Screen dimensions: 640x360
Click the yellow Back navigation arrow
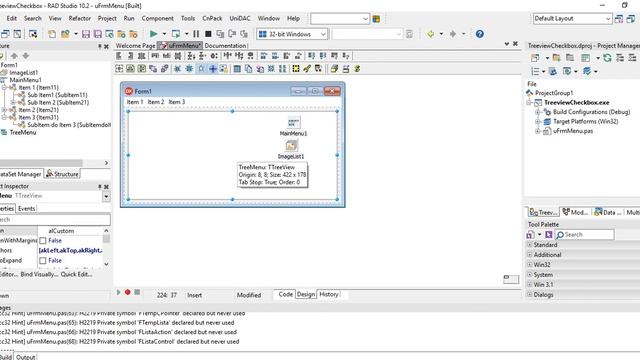(431, 34)
